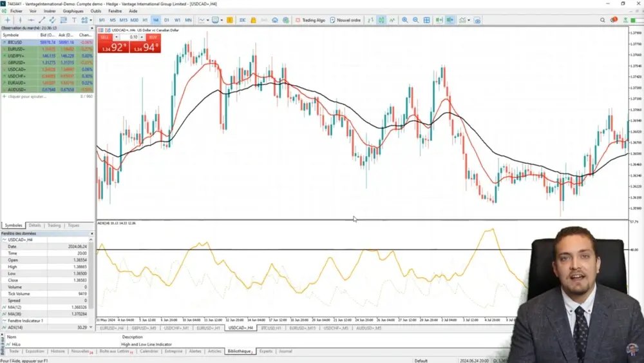
Task: Open the chart type dropdown arrow
Action: click(x=208, y=20)
